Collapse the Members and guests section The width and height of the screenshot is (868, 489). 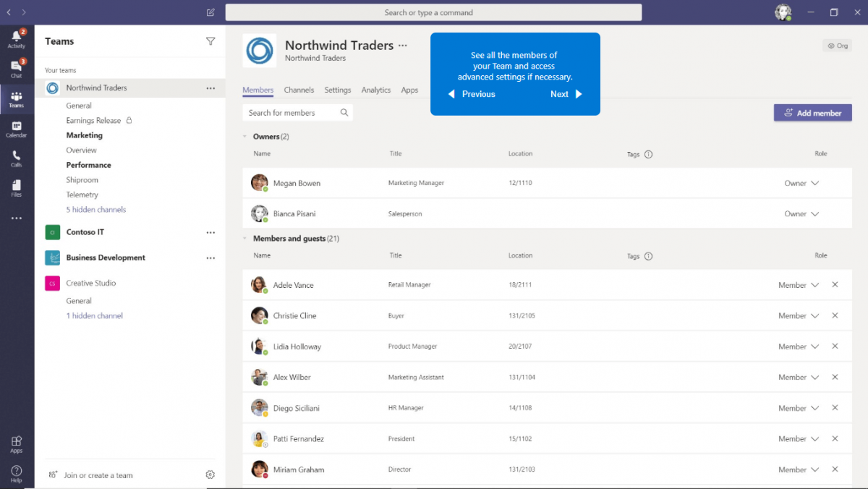[x=245, y=239]
